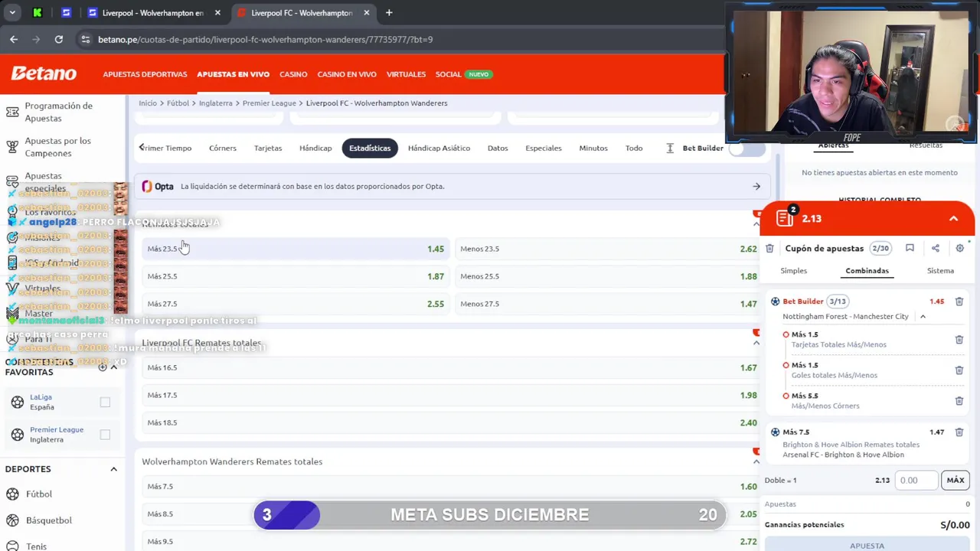Remove the Goles totales Más 1.5 leg
980x551 pixels.
tap(959, 370)
